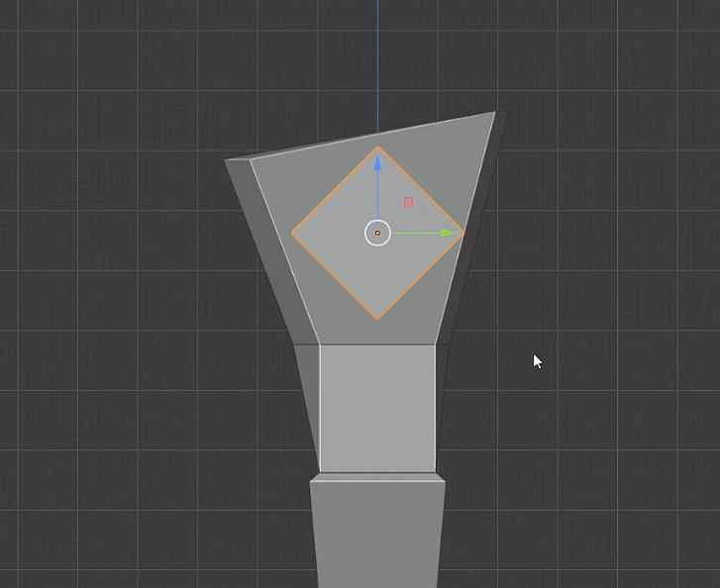The height and width of the screenshot is (588, 720).
Task: Click the white circle at gizmo center
Action: click(377, 234)
